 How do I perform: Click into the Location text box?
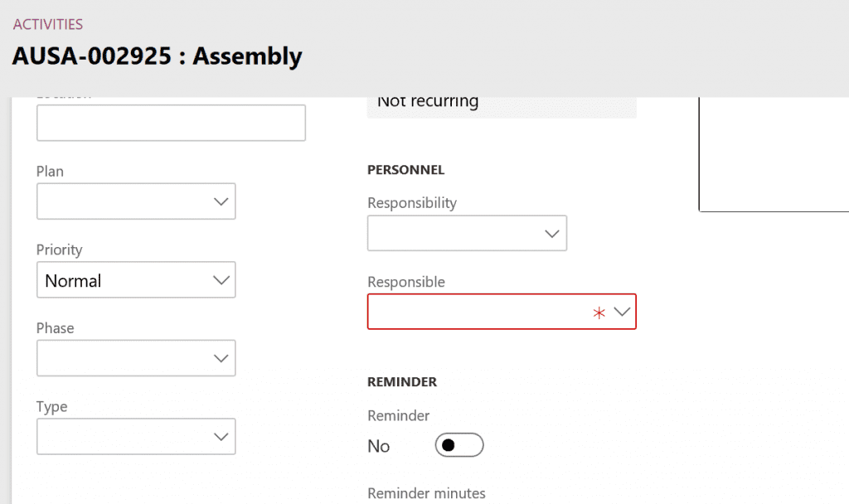tap(171, 123)
